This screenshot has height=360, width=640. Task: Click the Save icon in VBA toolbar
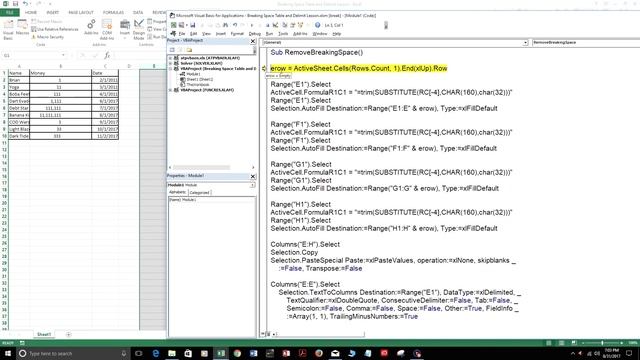[x=193, y=25]
